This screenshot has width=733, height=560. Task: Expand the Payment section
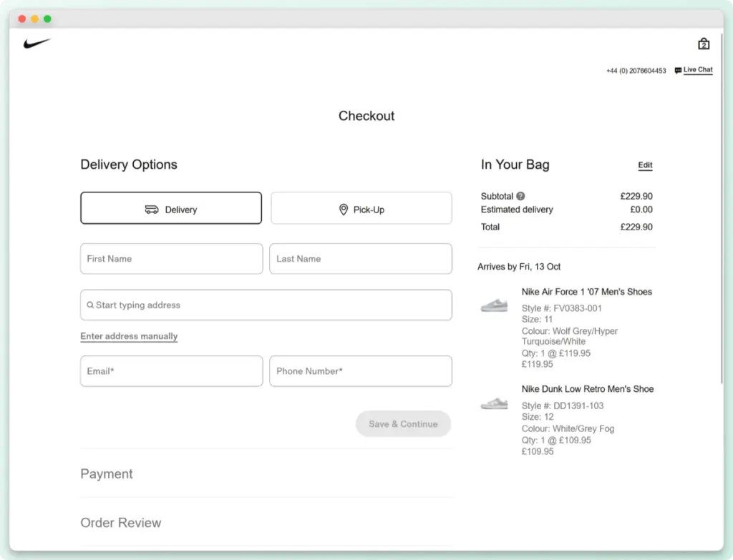106,473
